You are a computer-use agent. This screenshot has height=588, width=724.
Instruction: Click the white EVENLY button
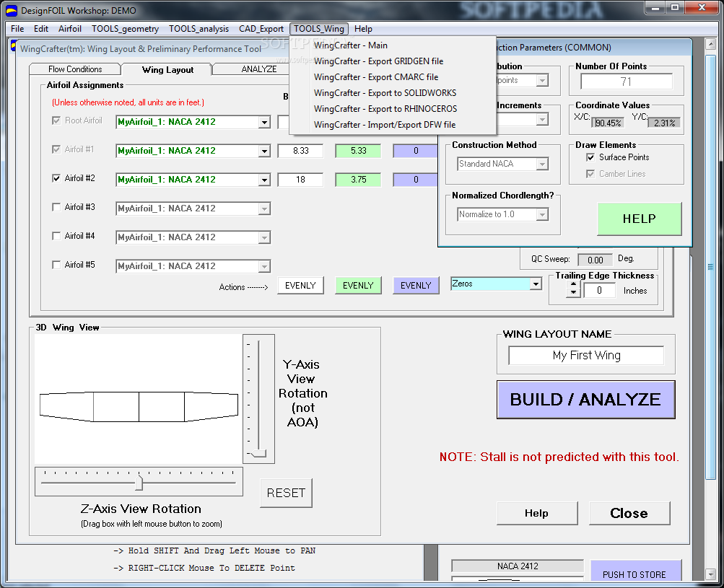(300, 286)
